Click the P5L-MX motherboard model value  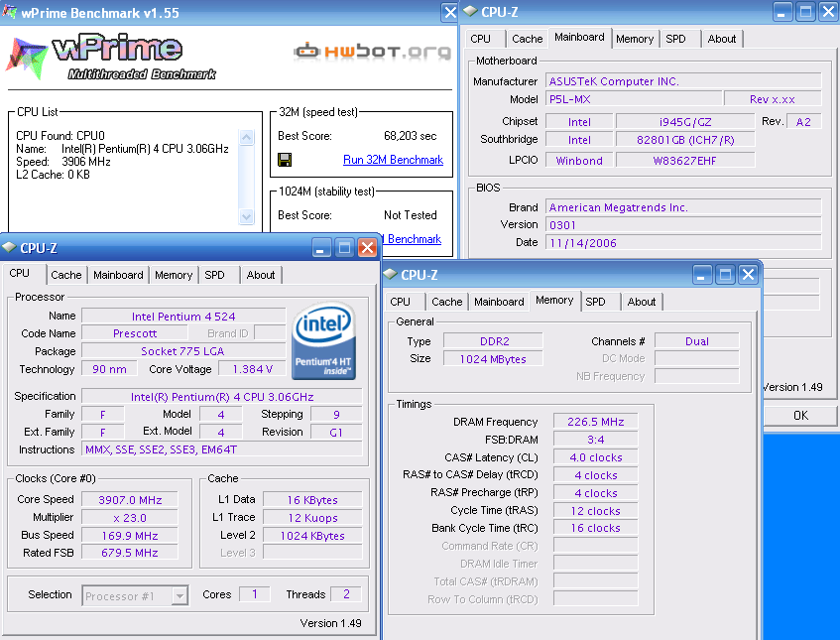[634, 99]
